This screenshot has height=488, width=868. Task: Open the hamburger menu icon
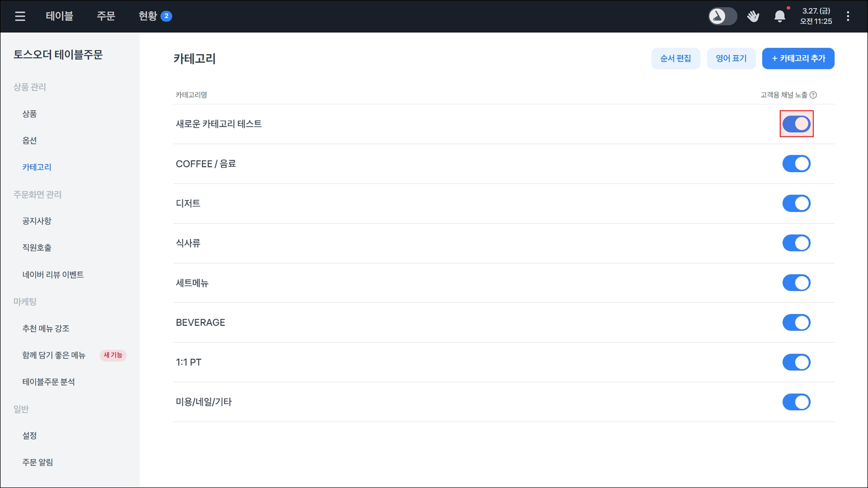[20, 16]
